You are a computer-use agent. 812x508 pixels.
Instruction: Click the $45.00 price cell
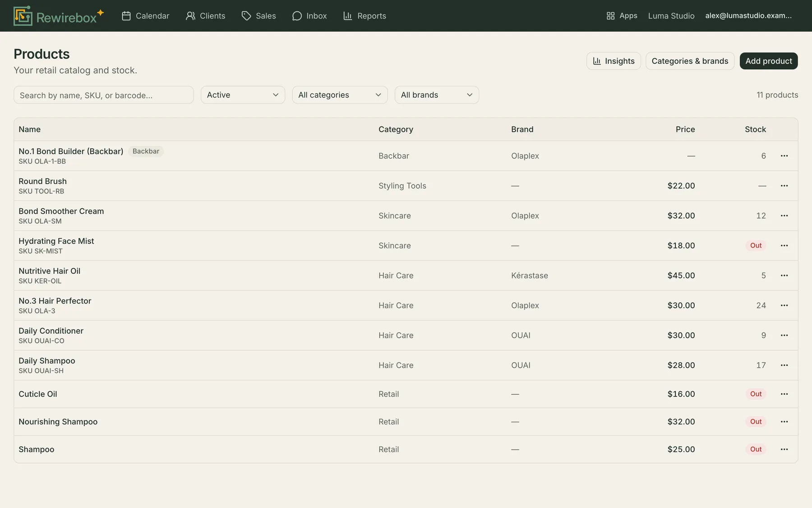681,275
